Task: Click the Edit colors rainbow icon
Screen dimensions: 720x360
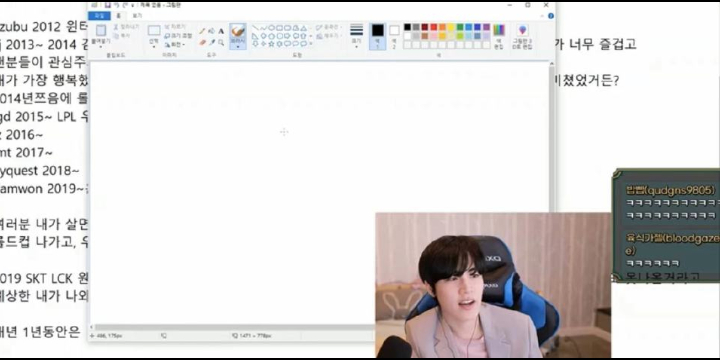Action: click(x=499, y=36)
